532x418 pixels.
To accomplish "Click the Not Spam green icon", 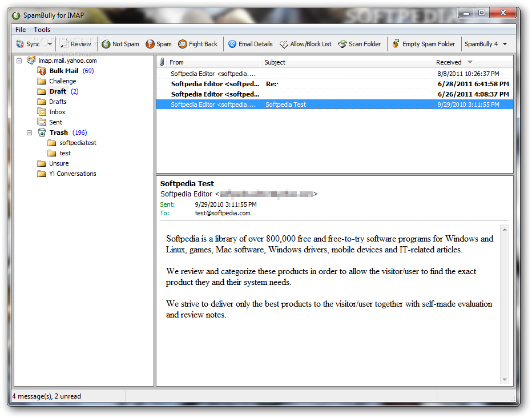I will 106,44.
